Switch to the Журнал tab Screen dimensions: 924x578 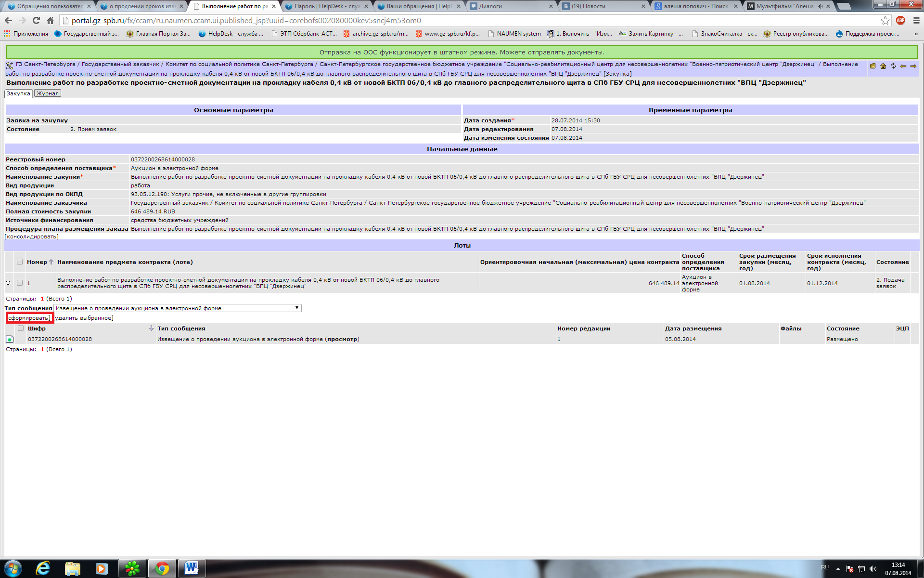(x=48, y=93)
